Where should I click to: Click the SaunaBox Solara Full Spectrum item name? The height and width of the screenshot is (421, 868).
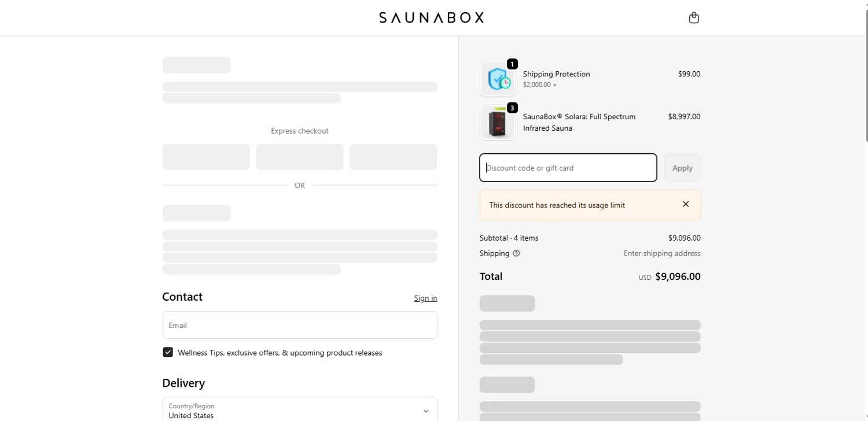pyautogui.click(x=579, y=122)
